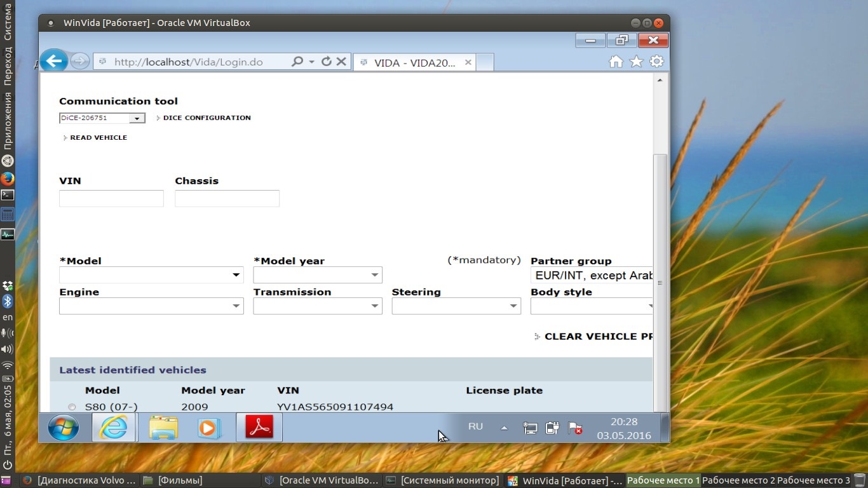Click VIN YV1AS565091107494 in vehicle list
The height and width of the screenshot is (488, 868).
click(x=336, y=407)
